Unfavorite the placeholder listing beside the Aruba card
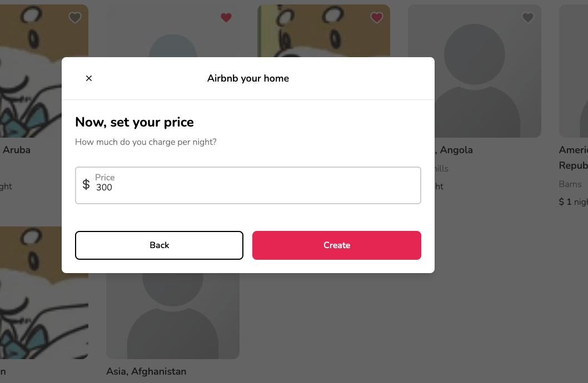The image size is (588, 383). 226,18
